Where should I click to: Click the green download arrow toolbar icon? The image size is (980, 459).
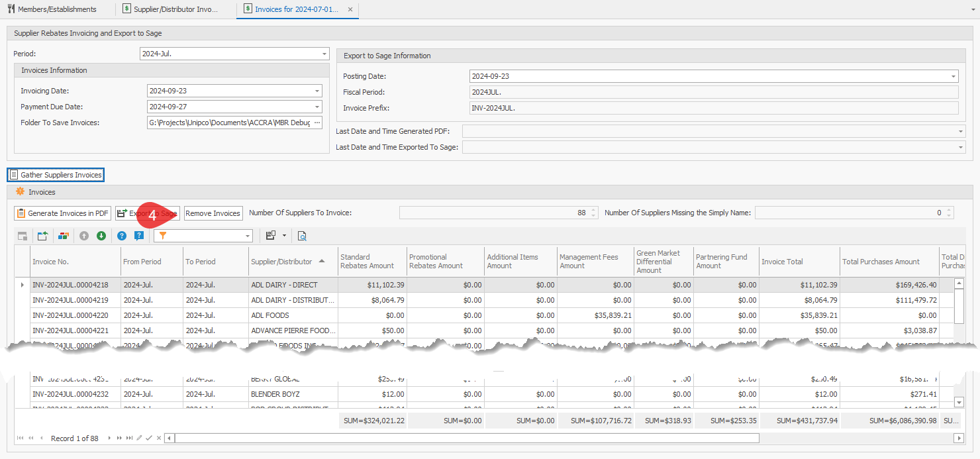101,236
